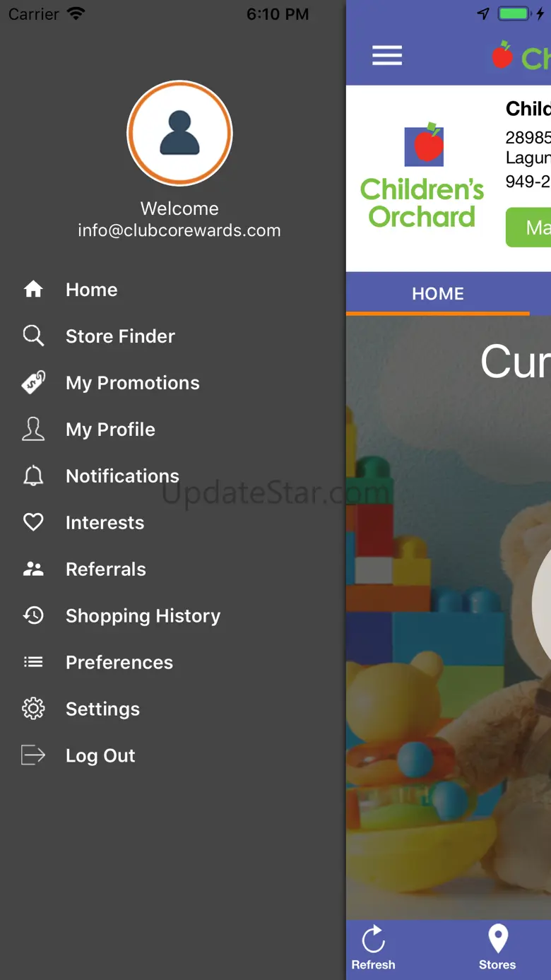Tap the Store Finder magnifier icon

pyautogui.click(x=33, y=336)
